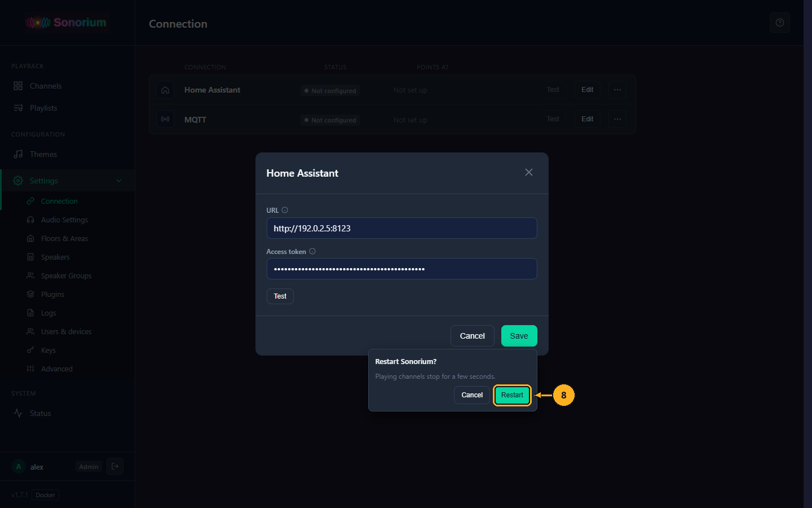The height and width of the screenshot is (508, 812).
Task: Click the Audio Settings headphones icon
Action: click(x=30, y=220)
